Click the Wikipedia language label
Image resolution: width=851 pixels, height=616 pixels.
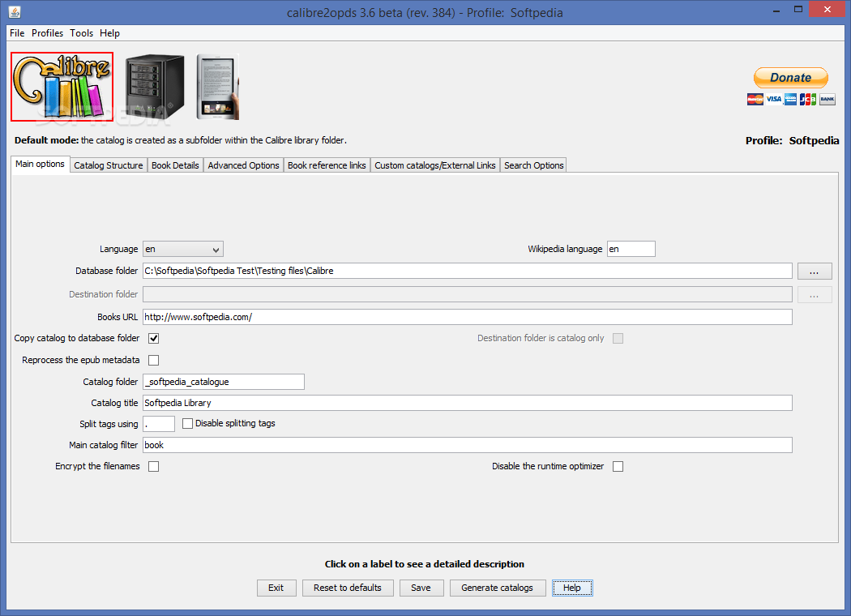tap(565, 249)
